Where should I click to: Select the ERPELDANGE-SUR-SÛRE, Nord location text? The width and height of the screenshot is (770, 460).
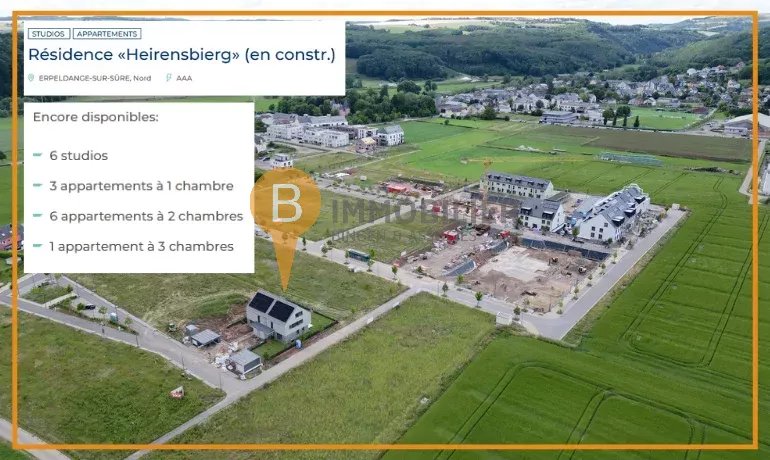click(x=95, y=78)
